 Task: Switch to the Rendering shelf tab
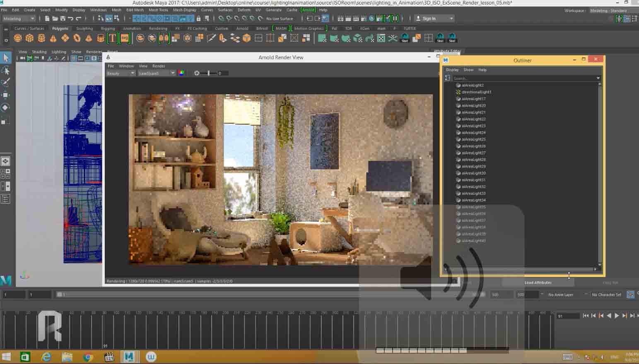point(158,29)
